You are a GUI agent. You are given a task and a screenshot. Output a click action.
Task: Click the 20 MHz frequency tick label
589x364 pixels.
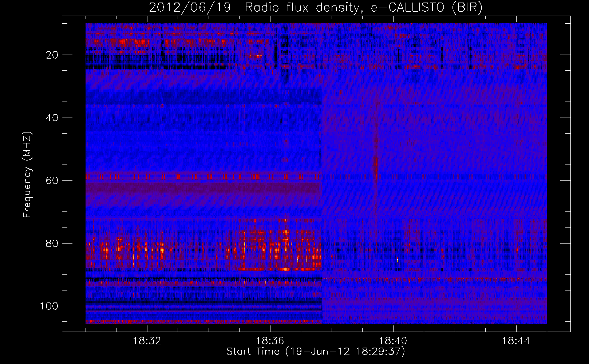click(52, 55)
